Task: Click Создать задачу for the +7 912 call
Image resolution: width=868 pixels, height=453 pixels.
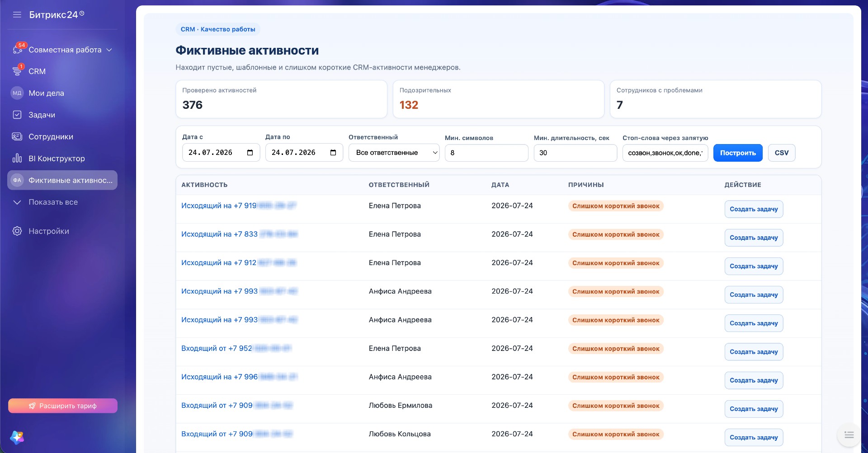Action: pos(754,266)
